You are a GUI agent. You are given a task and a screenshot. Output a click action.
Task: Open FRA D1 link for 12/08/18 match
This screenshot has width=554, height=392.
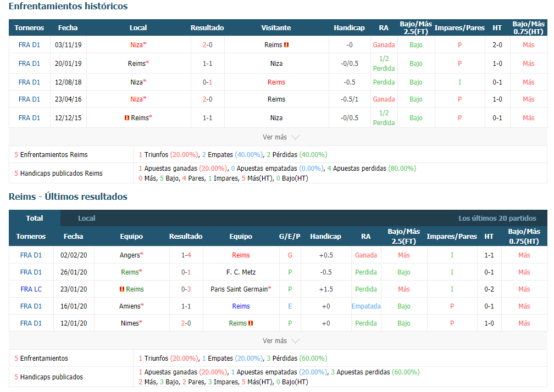coord(29,82)
